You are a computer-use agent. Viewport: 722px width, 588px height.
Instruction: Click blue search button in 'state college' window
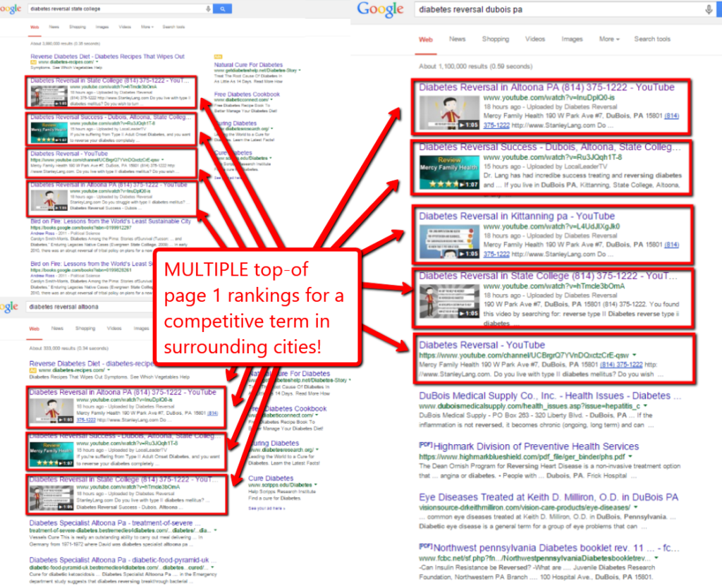coord(222,8)
